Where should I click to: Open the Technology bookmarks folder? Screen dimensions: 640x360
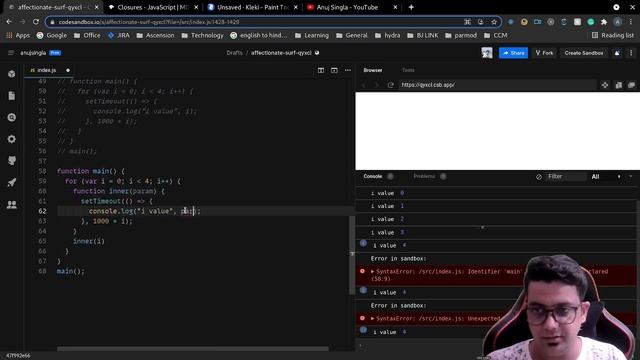[202, 36]
